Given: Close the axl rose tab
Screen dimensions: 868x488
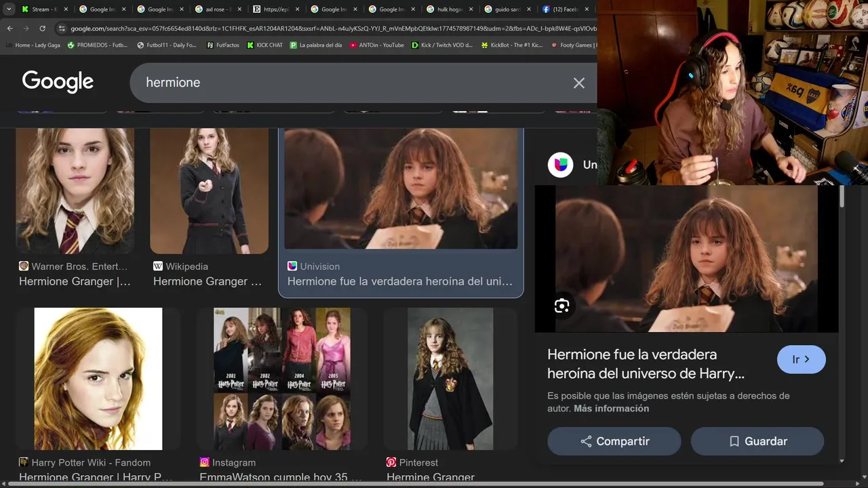Looking at the screenshot, I should click(239, 9).
